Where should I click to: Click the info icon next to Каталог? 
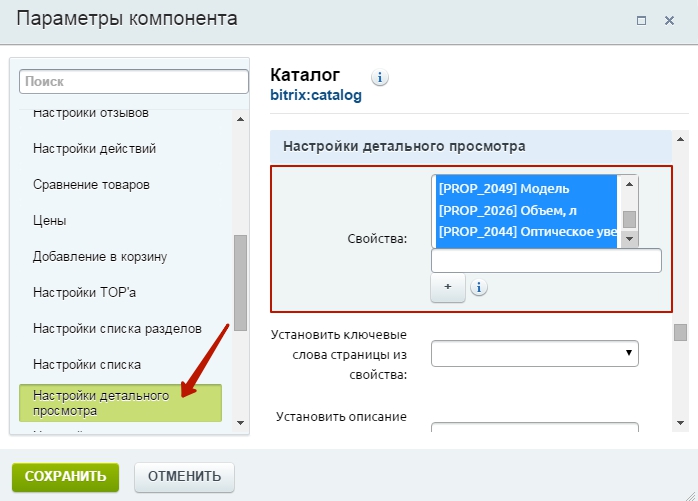(x=380, y=77)
